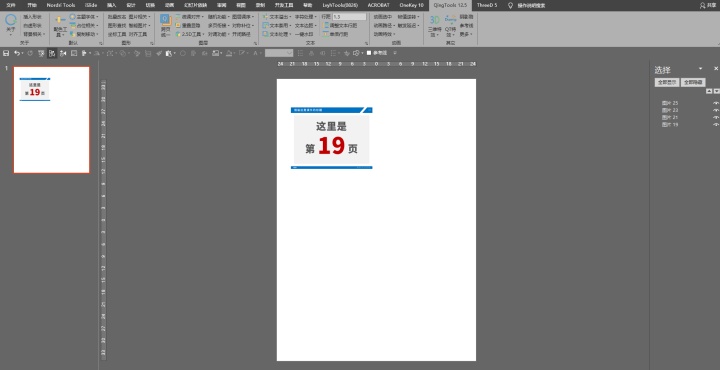Select slide 1 thumbnail in slide panel
The image size is (720, 370).
click(51, 120)
